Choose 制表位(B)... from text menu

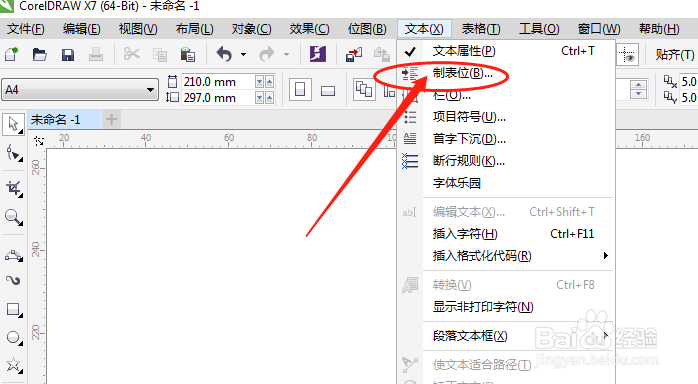tap(506, 73)
